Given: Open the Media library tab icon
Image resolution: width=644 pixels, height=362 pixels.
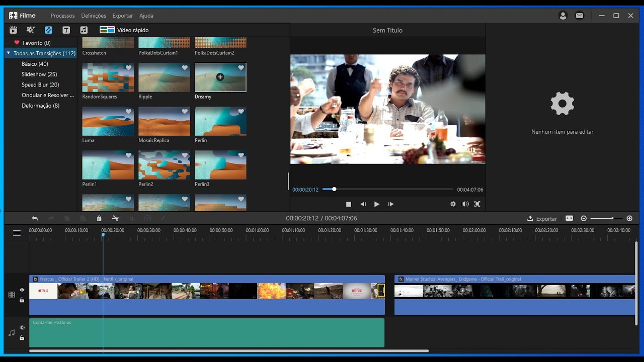Looking at the screenshot, I should (13, 30).
